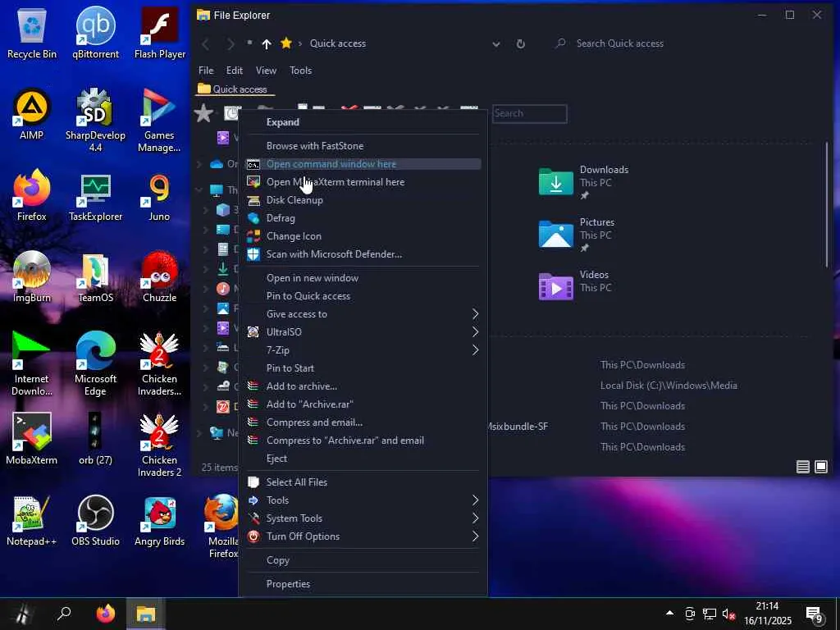Image resolution: width=840 pixels, height=630 pixels.
Task: Click the Up arrow navigation button
Action: (x=267, y=44)
